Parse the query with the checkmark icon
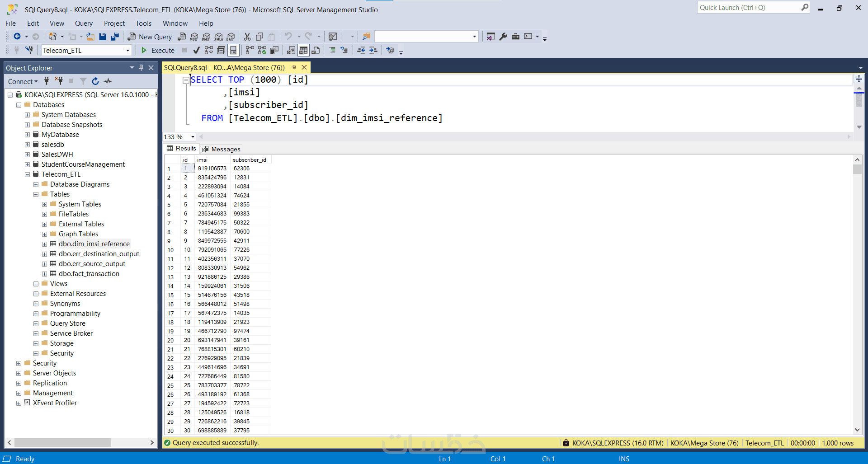 tap(196, 50)
